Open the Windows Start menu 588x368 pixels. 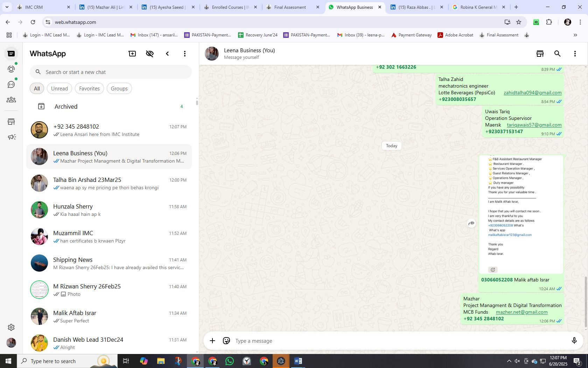coord(8,361)
